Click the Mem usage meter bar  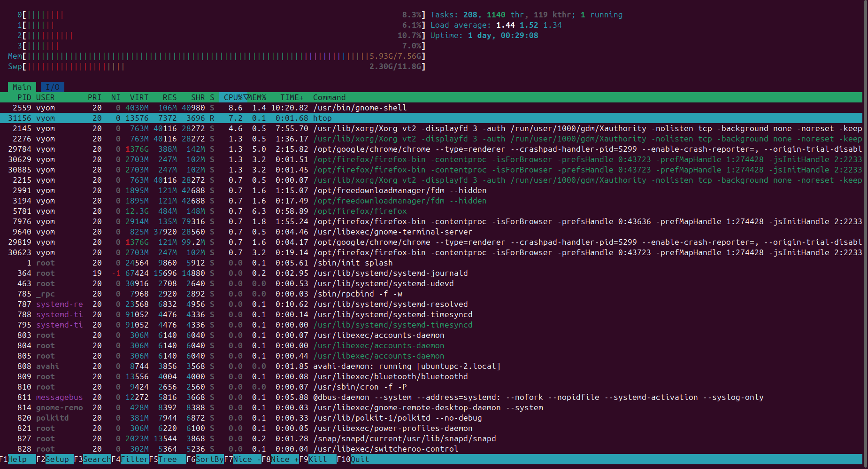point(217,56)
